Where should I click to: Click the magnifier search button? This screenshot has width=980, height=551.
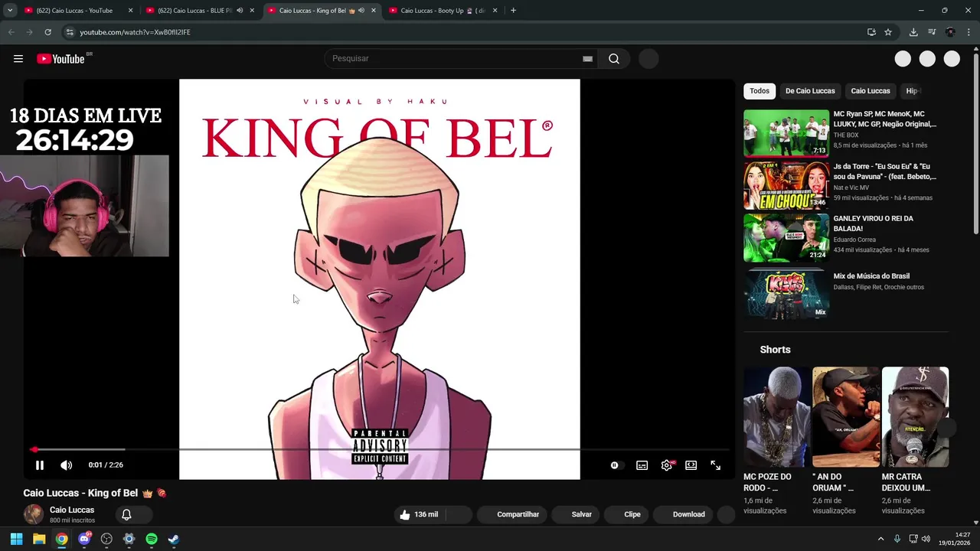tap(614, 59)
